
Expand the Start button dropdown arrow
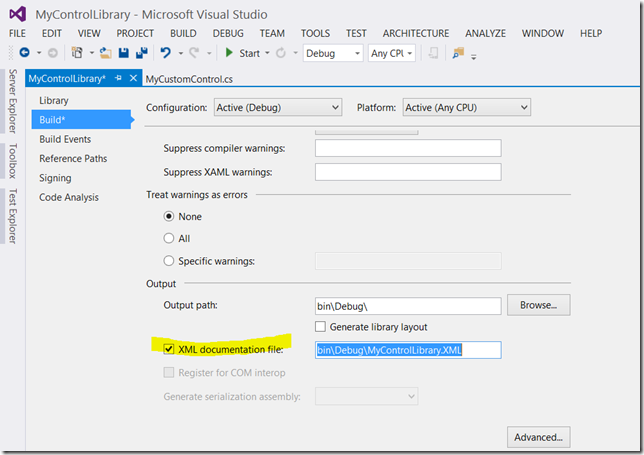tap(267, 53)
